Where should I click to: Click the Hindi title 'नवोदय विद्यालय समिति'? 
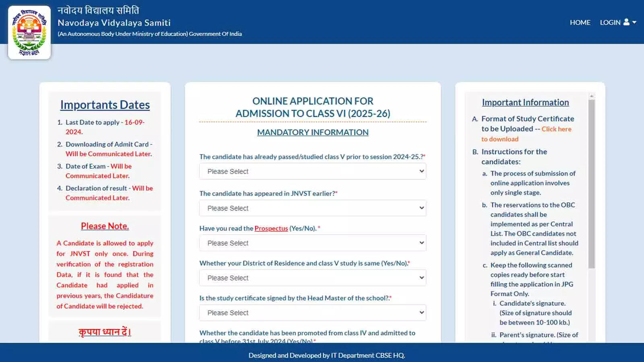point(98,10)
